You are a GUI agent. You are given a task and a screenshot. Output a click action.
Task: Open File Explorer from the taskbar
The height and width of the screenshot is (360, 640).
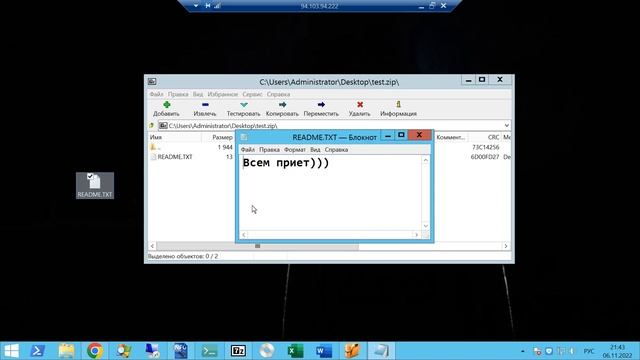click(66, 351)
